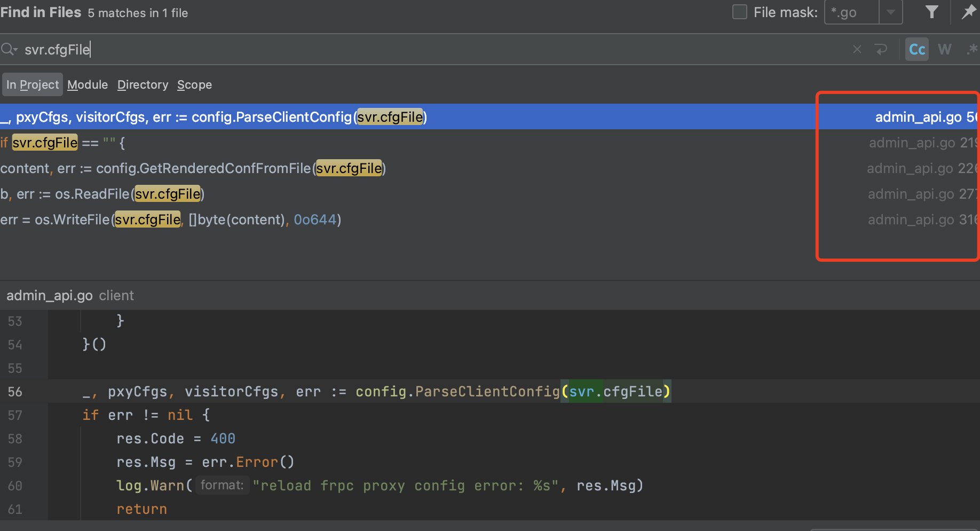This screenshot has height=531, width=980.
Task: Select the In Project scope tab
Action: coord(33,84)
